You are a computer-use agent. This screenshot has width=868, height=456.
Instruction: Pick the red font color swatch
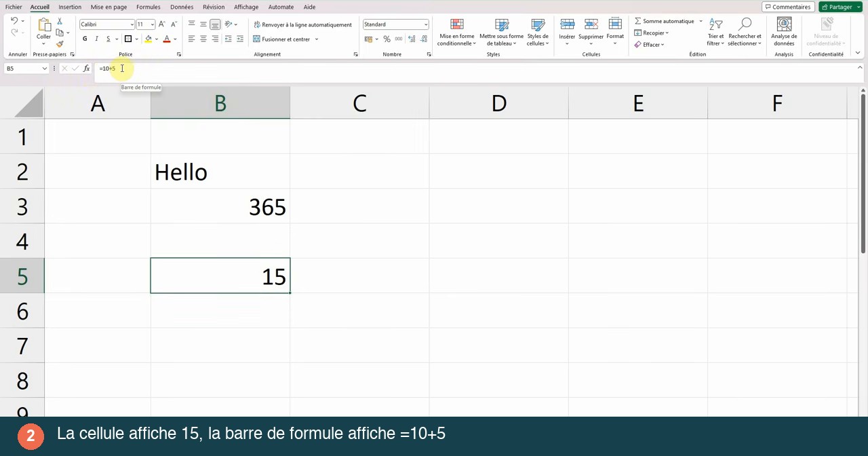click(x=167, y=39)
